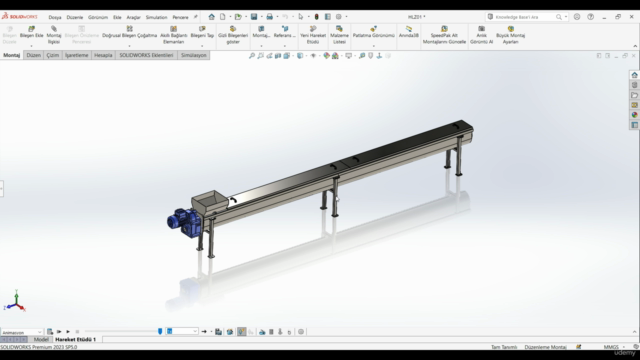Open the Düzenle menu
Image resolution: width=640 pixels, height=360 pixels.
click(75, 17)
